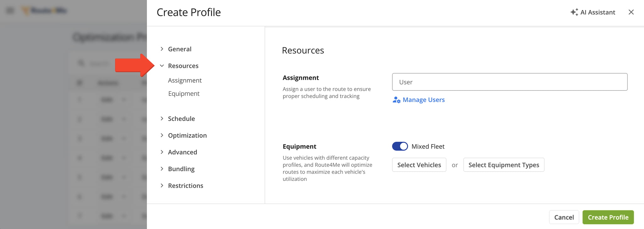The width and height of the screenshot is (644, 229).
Task: Expand the Advanced section chevron
Action: coord(162,152)
